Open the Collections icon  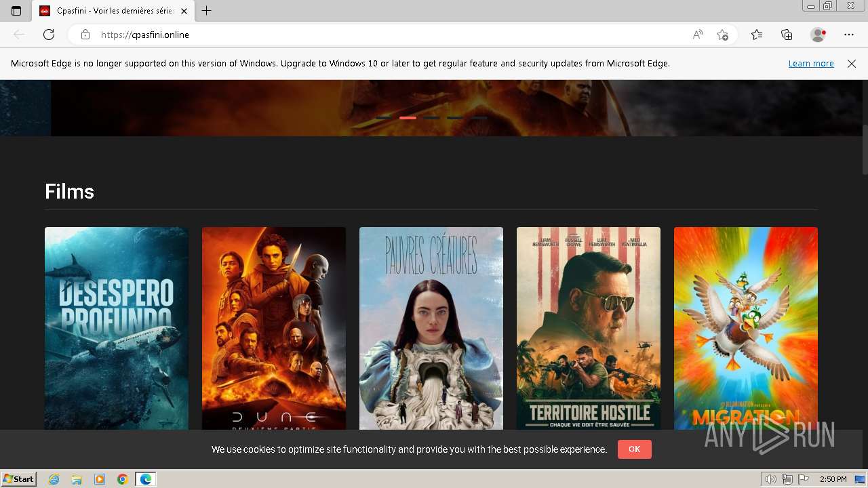pyautogui.click(x=787, y=35)
